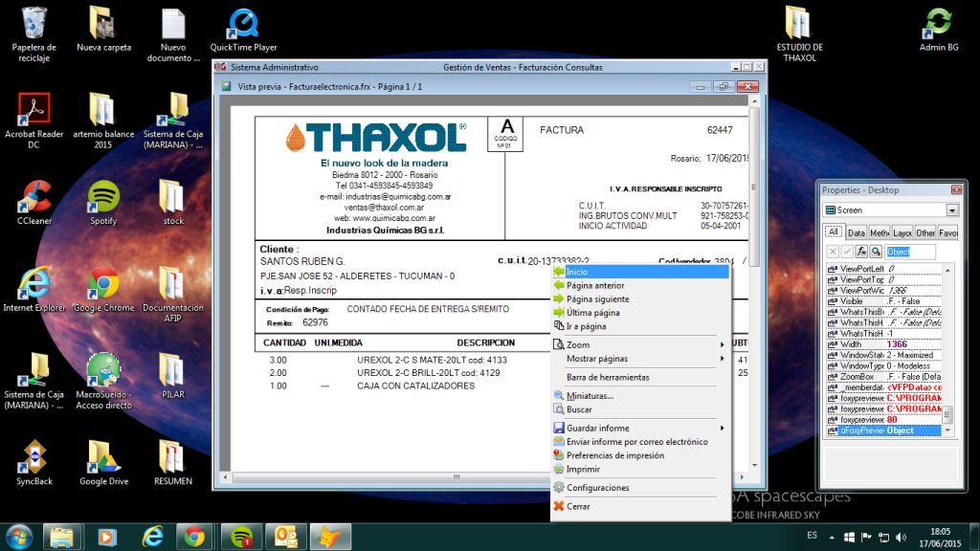Image resolution: width=980 pixels, height=551 pixels.
Task: Select the Admin BG desktop shortcut
Action: pos(939,30)
